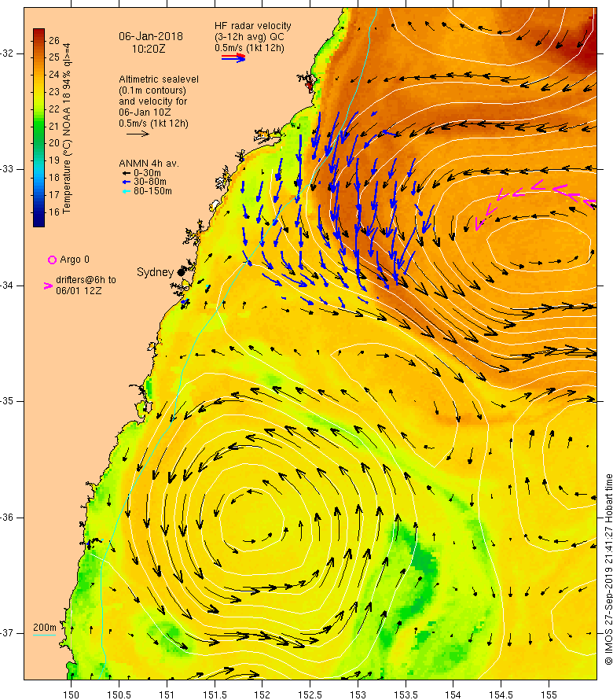
Task: Click the red and blue HF radar arrow legend
Action: (233, 57)
